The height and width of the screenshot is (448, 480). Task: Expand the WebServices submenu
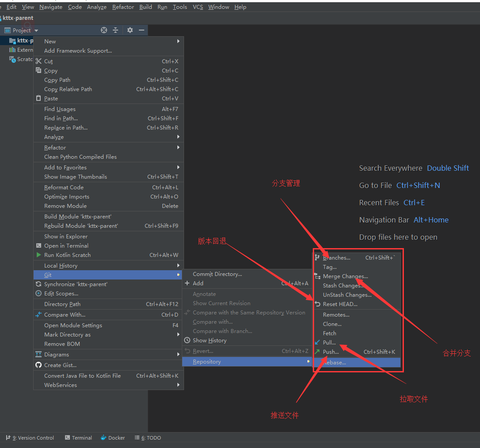click(178, 385)
